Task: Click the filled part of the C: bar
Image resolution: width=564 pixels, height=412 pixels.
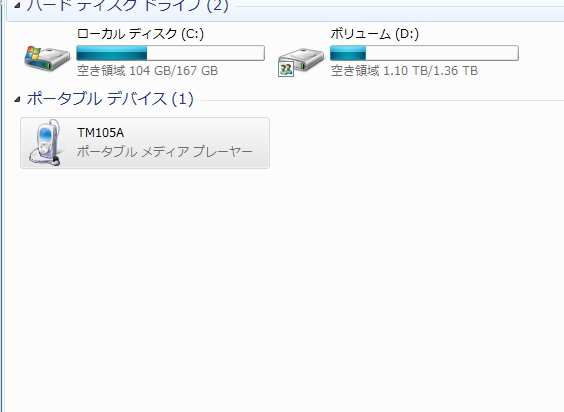Action: point(112,53)
